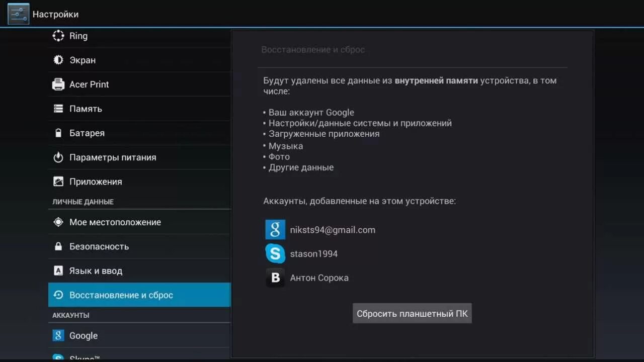The height and width of the screenshot is (362, 644).
Task: Click the Восстановление и сброс restore icon
Action: (x=58, y=295)
